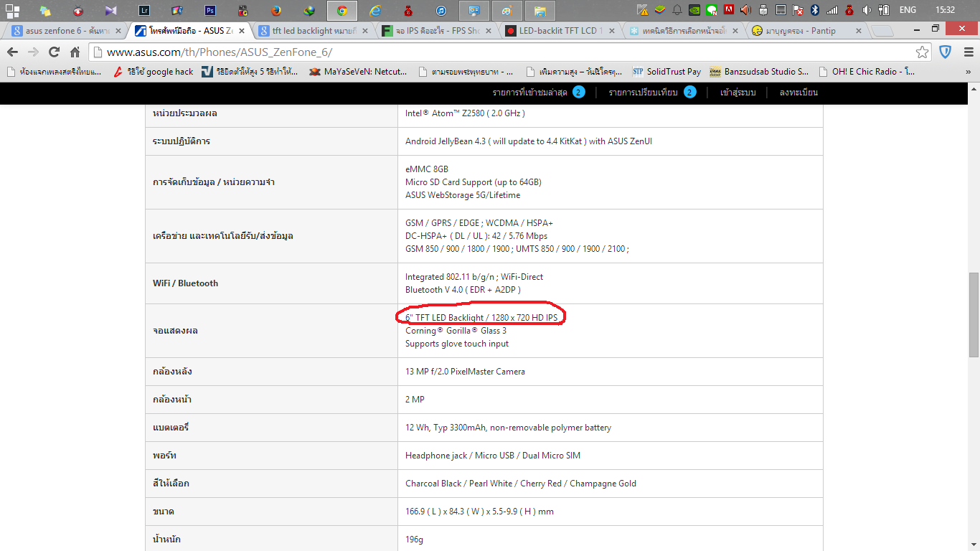Click 'WiFi / Bluetooth' row label
980x551 pixels.
point(185,283)
